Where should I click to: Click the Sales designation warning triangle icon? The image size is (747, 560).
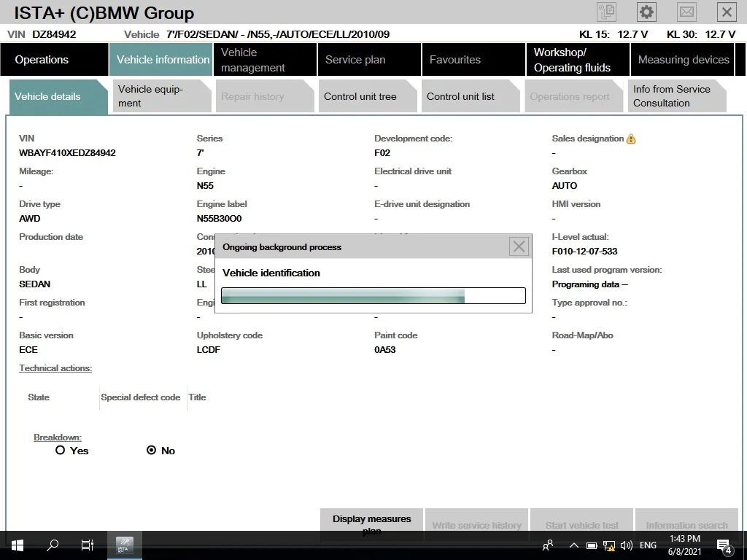631,139
